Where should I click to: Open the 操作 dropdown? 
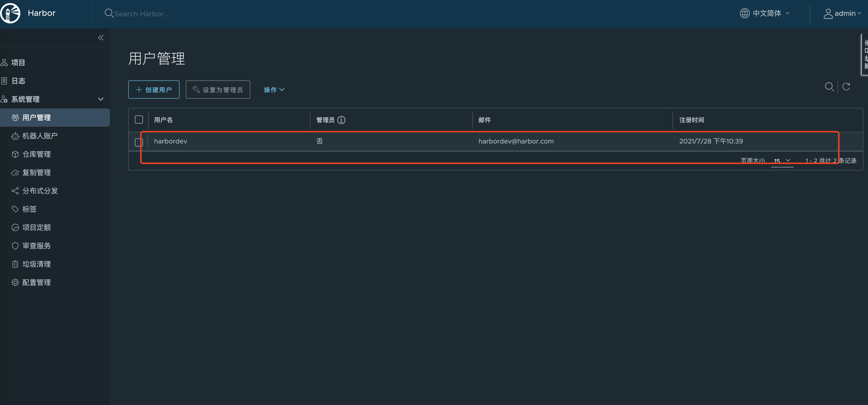[274, 90]
